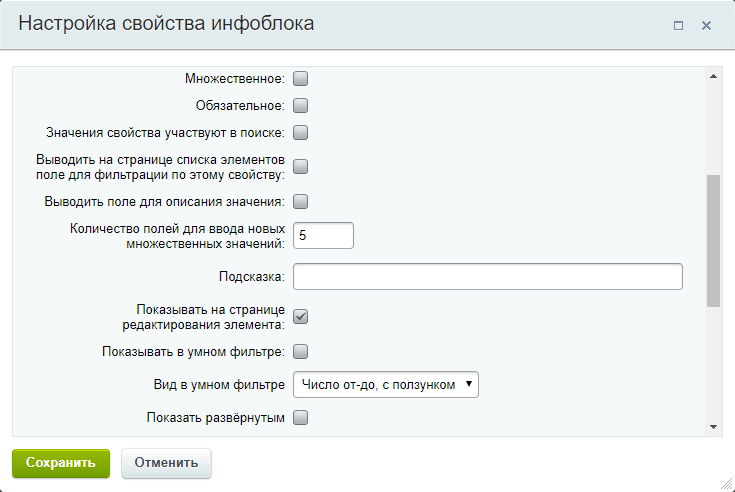Focus the Подсказка text input

pos(488,276)
